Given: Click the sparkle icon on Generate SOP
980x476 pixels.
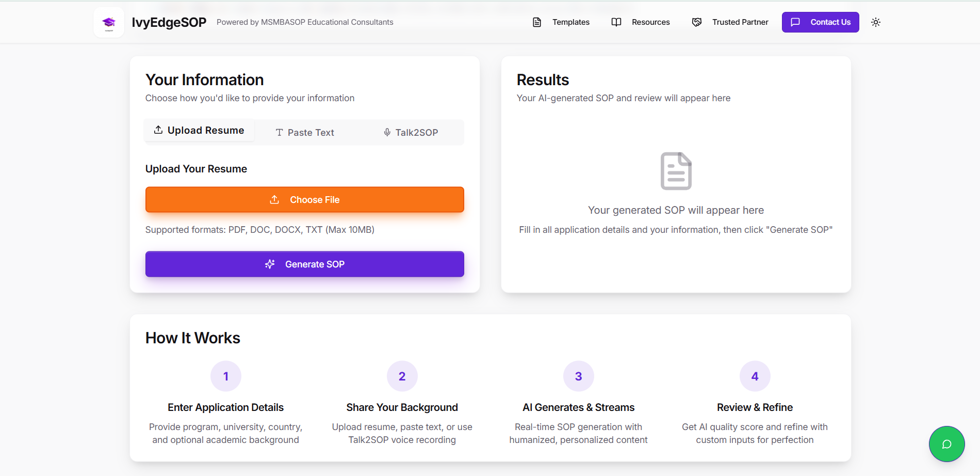Looking at the screenshot, I should click(x=270, y=264).
